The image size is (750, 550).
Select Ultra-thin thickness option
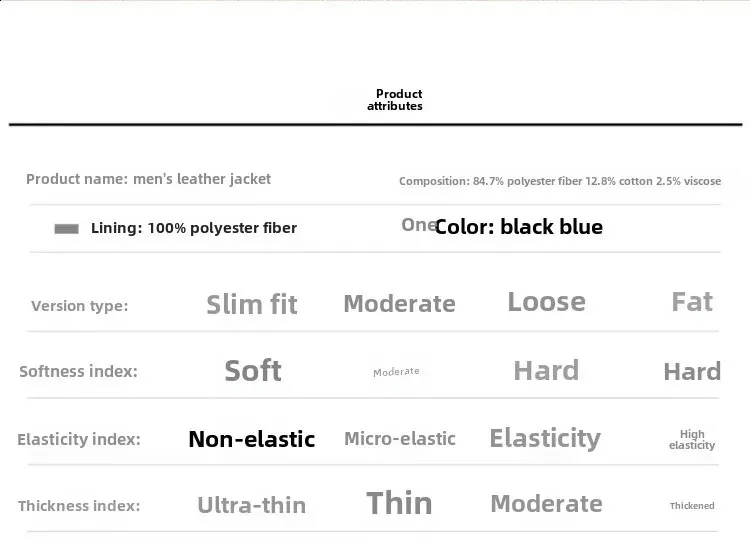point(252,505)
